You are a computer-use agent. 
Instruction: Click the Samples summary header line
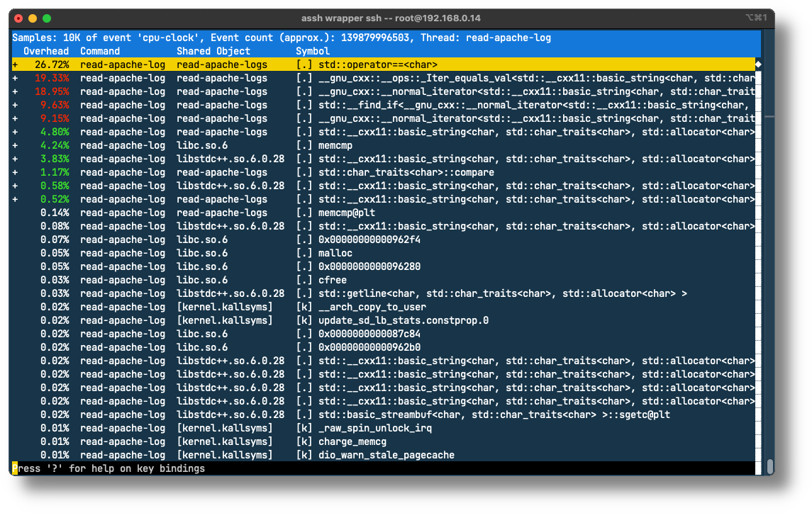(x=282, y=38)
